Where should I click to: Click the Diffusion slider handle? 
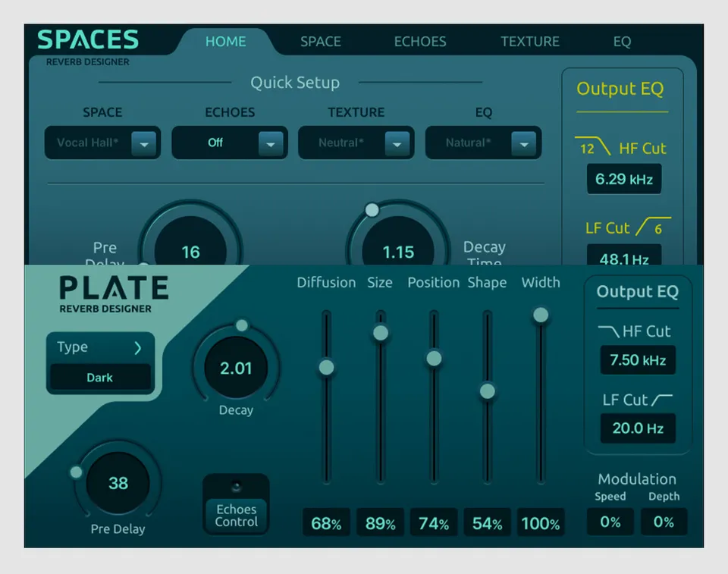coord(326,367)
